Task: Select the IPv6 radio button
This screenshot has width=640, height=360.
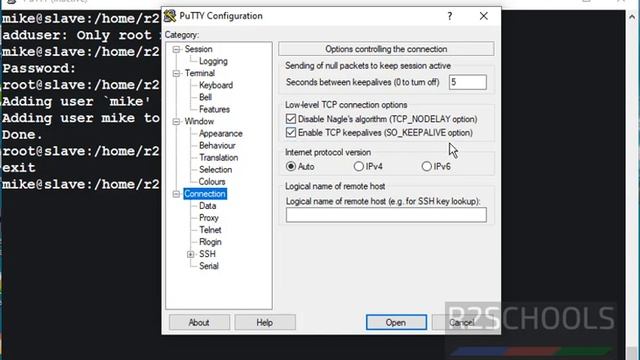Action: tap(426, 166)
